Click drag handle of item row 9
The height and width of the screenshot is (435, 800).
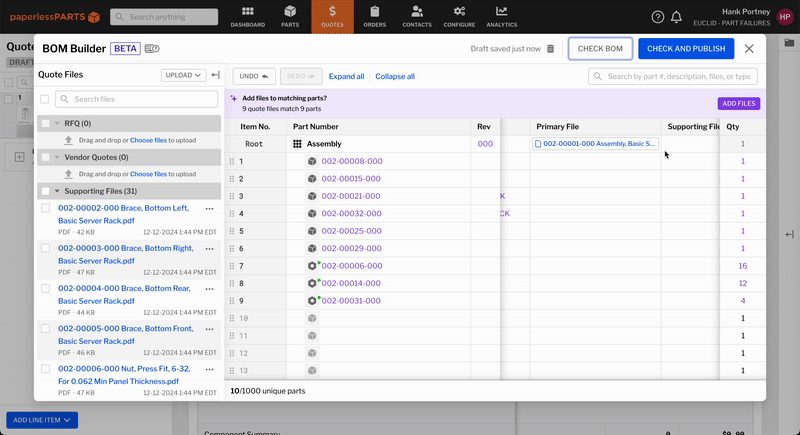pos(232,301)
